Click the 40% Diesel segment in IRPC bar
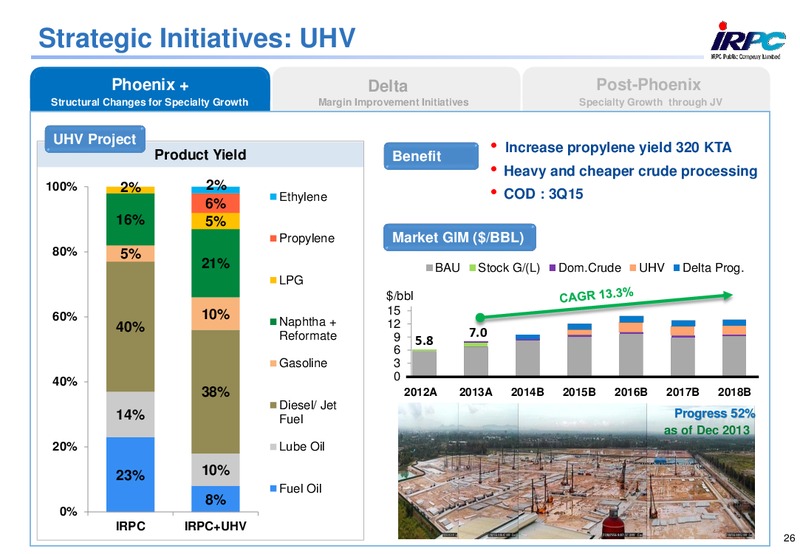Screen dimensions: 800x554 130,326
